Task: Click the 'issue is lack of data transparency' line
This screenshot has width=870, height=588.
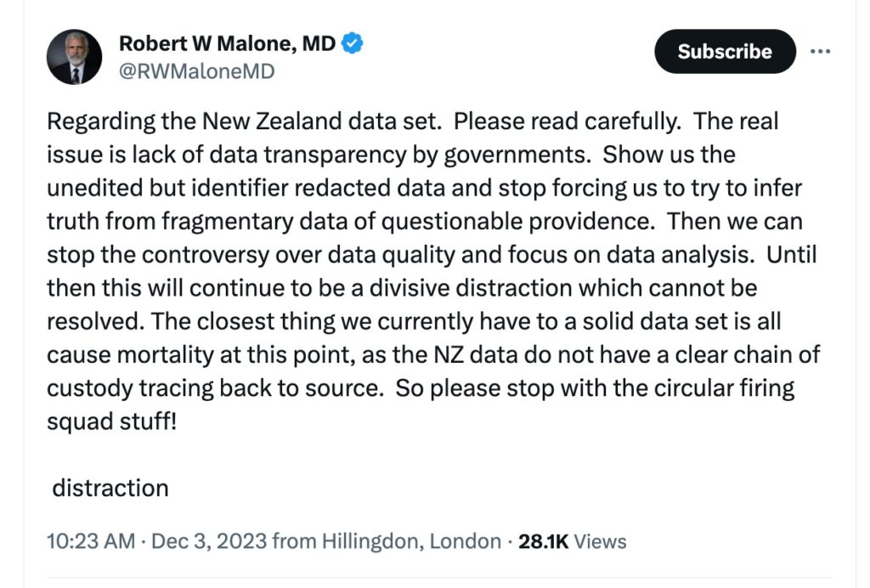Action: pos(391,154)
